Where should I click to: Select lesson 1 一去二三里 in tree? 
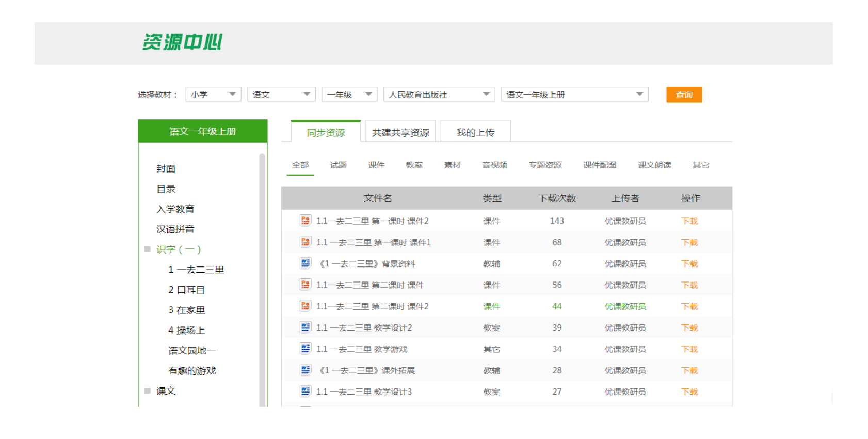(196, 270)
